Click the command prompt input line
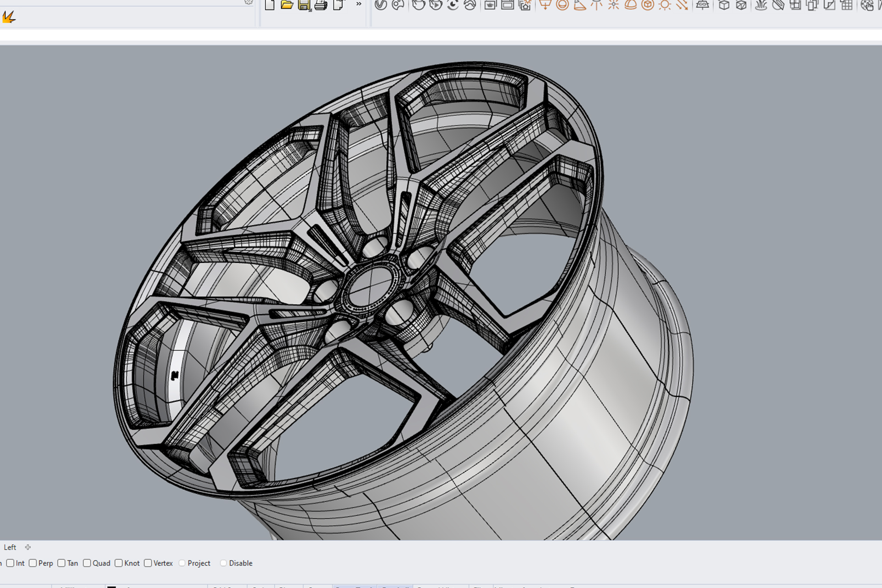882x588 pixels. tap(441, 35)
